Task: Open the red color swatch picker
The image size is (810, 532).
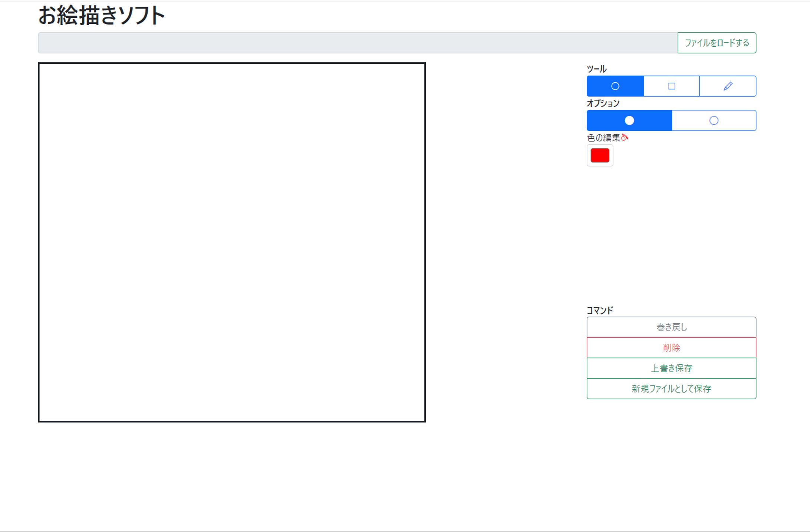Action: click(600, 155)
